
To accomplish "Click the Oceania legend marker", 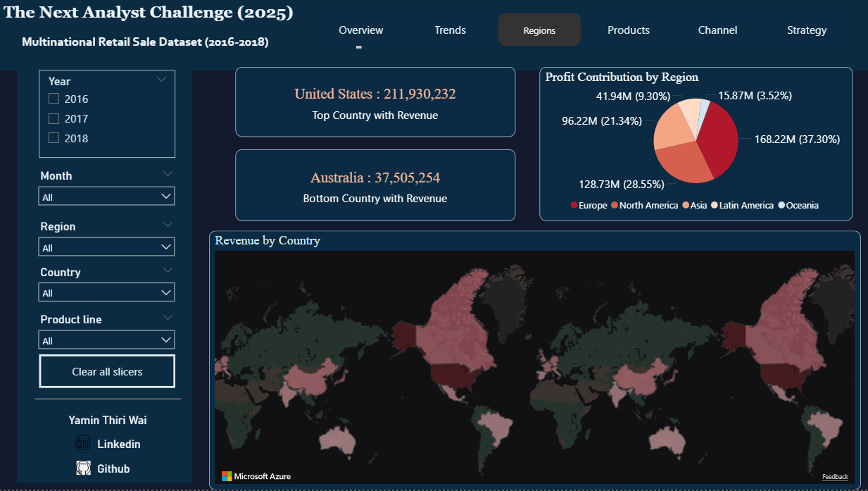I will 781,206.
